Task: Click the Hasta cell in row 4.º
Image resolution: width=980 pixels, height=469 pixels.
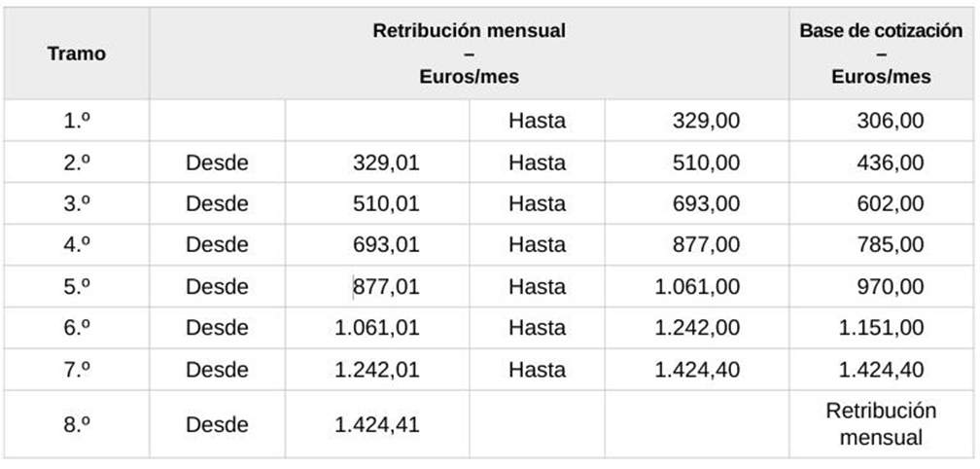Action: point(537,246)
